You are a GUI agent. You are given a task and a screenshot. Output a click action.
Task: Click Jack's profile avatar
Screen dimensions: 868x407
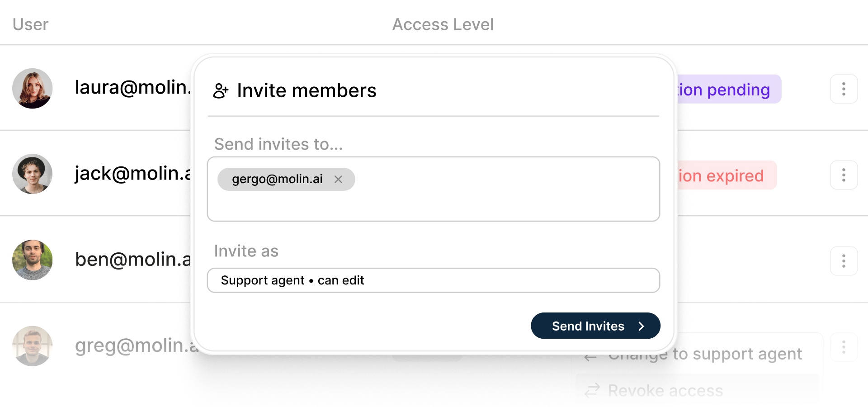33,174
